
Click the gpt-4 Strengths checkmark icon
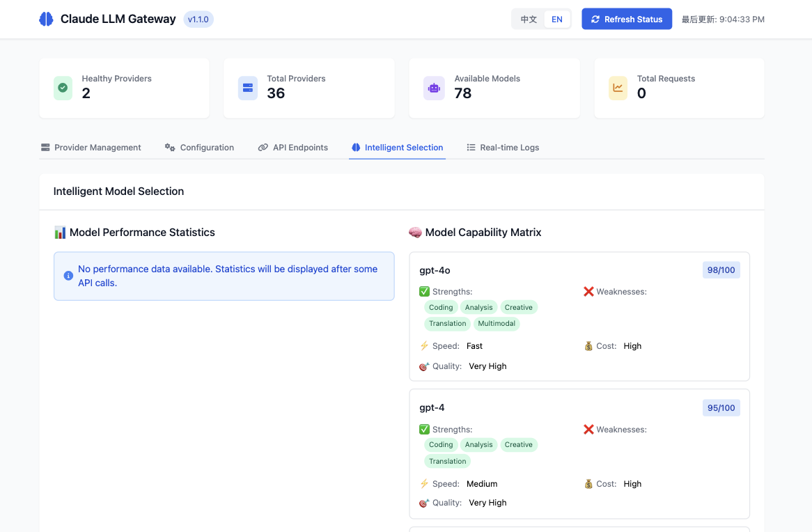pyautogui.click(x=424, y=430)
